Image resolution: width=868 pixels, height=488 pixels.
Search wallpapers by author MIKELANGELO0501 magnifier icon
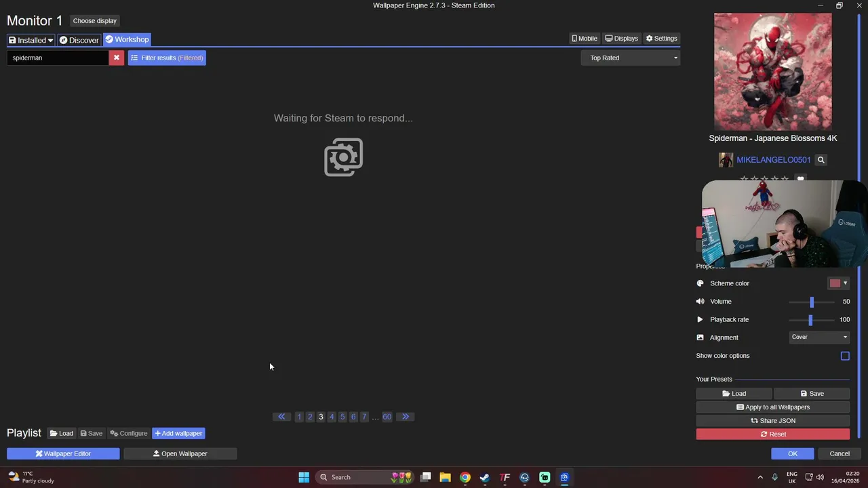pos(821,160)
